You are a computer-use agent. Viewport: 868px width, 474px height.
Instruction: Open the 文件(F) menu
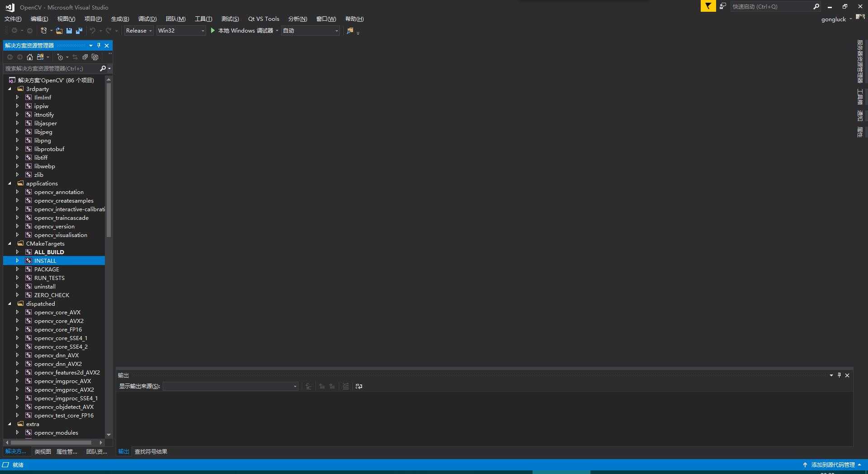point(13,19)
